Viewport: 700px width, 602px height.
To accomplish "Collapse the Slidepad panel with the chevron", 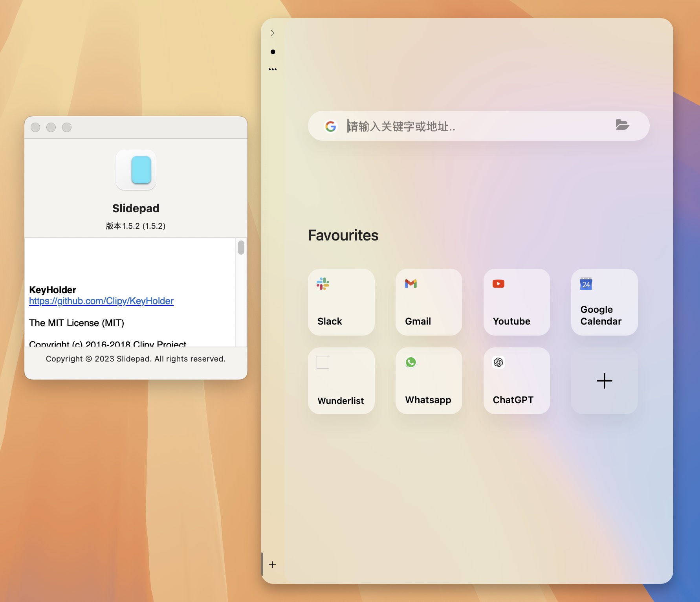I will pos(273,33).
